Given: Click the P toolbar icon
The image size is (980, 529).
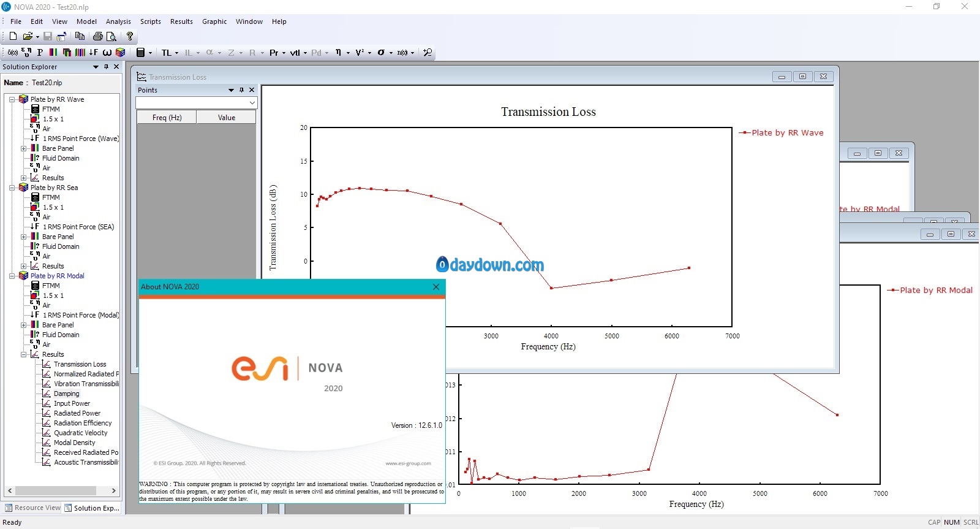Looking at the screenshot, I should [40, 53].
